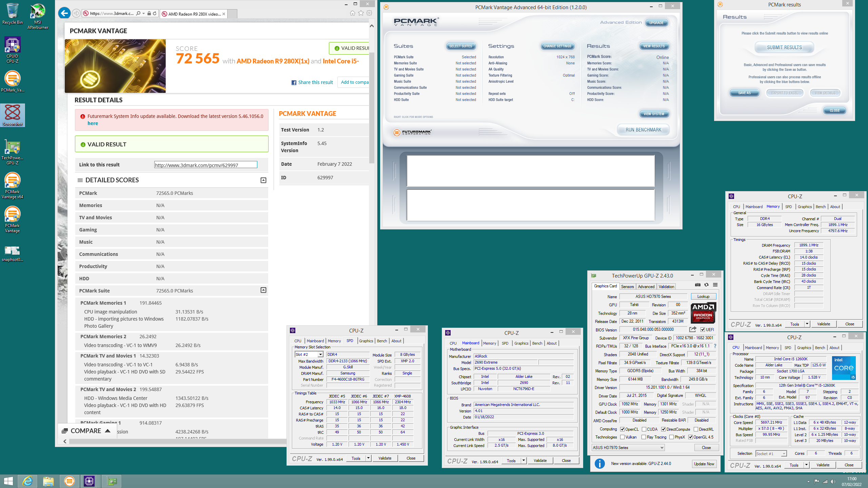868x488 pixels.
Task: Open Graphics tab in Memory CPU-Z window
Action: coord(805,207)
